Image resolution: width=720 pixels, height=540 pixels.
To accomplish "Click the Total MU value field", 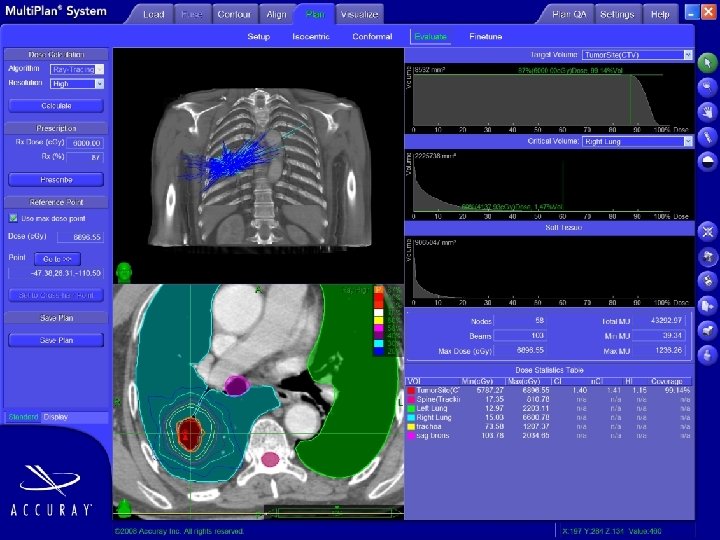I will click(660, 321).
